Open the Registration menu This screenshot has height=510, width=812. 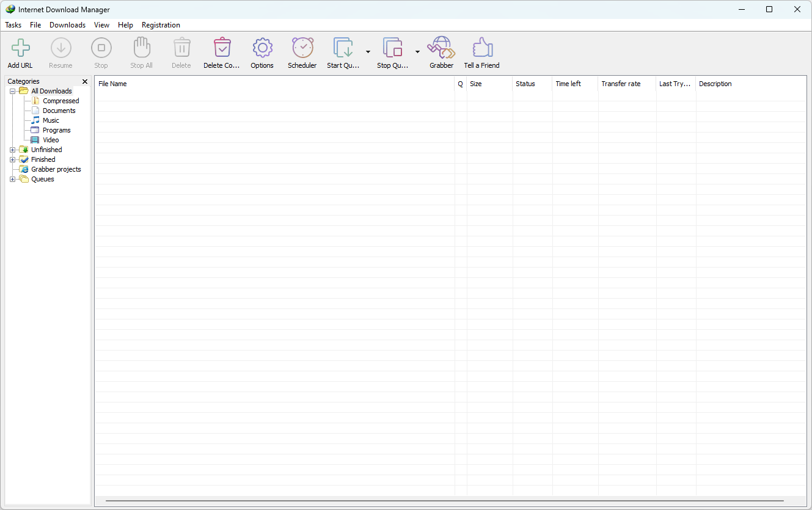[x=161, y=25]
